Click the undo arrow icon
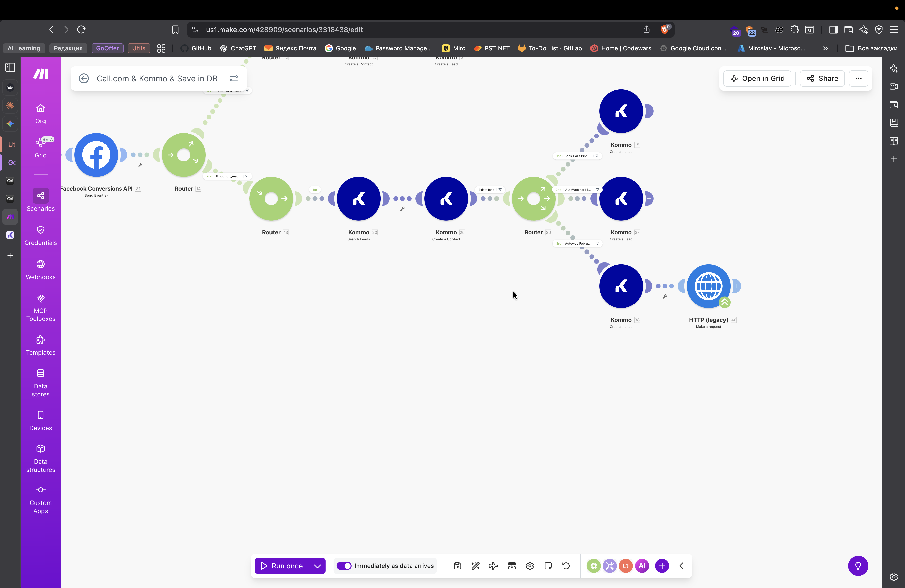This screenshot has width=905, height=588. point(566,566)
